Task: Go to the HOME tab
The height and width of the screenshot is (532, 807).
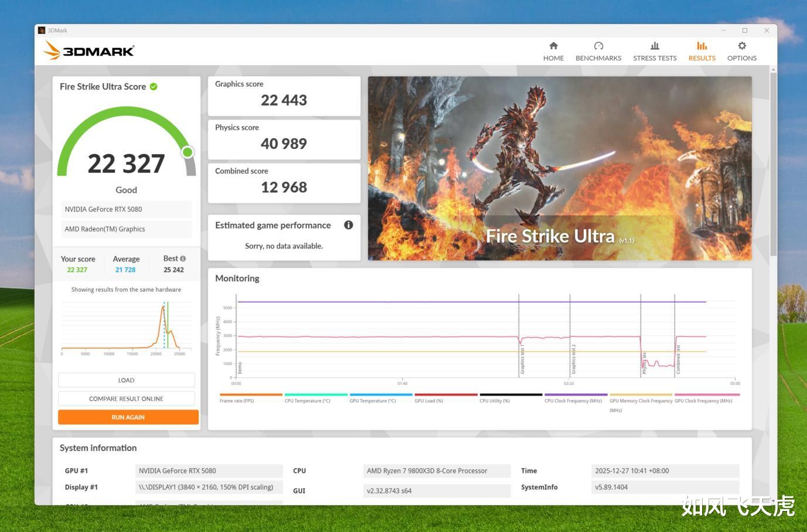Action: (x=553, y=52)
